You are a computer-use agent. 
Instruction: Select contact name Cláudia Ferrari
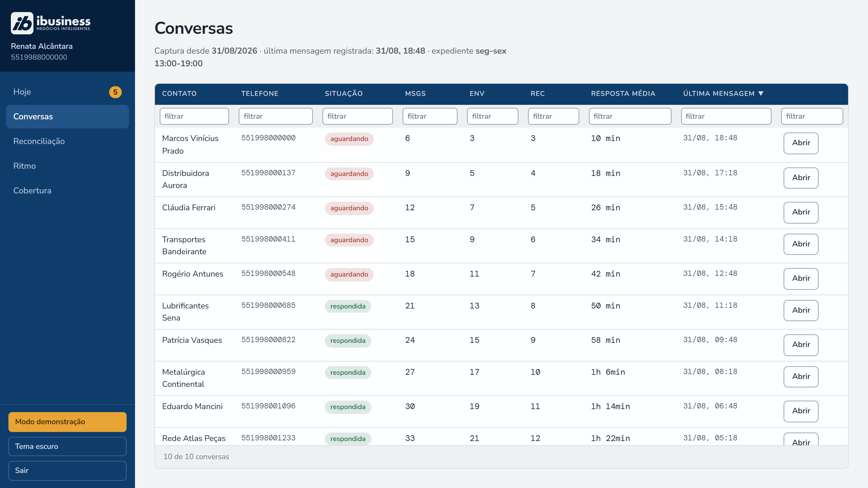click(189, 208)
